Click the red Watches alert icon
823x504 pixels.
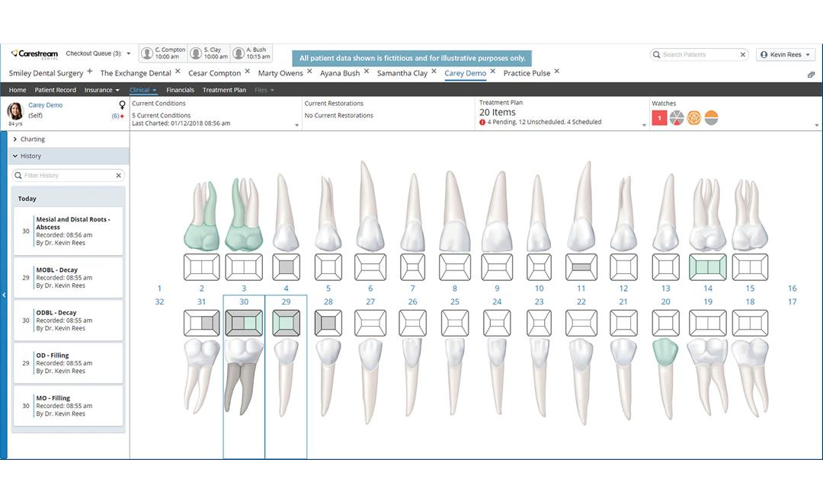[659, 118]
